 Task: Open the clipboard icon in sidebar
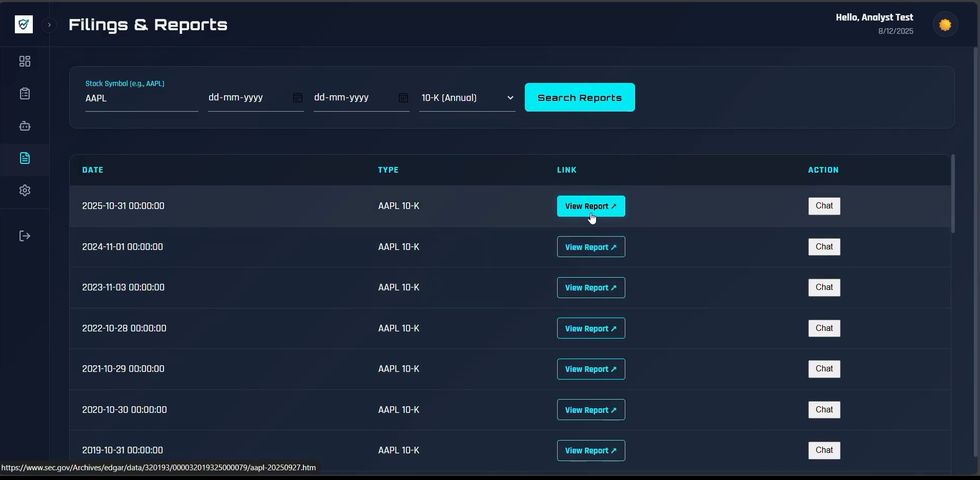25,94
